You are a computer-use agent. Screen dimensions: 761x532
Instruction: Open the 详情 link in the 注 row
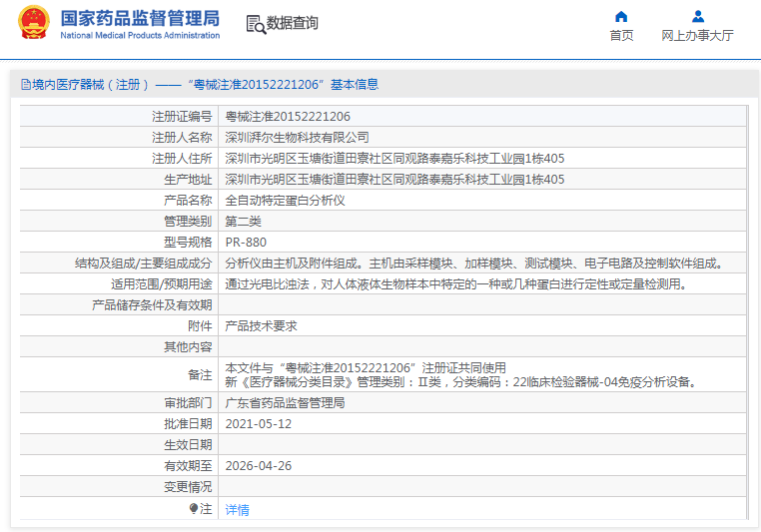click(x=237, y=509)
